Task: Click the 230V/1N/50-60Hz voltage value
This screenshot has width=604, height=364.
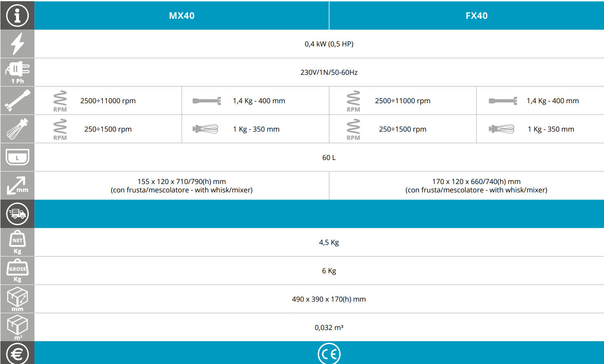Action: (x=329, y=72)
